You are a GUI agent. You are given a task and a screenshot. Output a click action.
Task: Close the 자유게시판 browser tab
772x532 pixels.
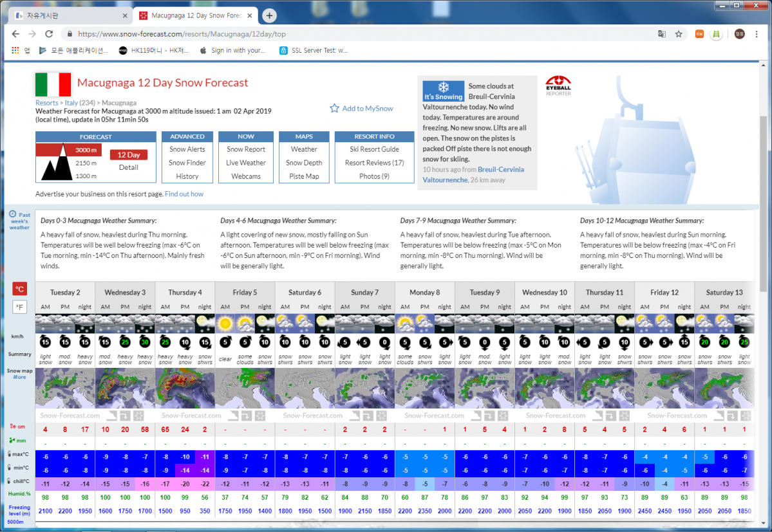[x=124, y=15]
